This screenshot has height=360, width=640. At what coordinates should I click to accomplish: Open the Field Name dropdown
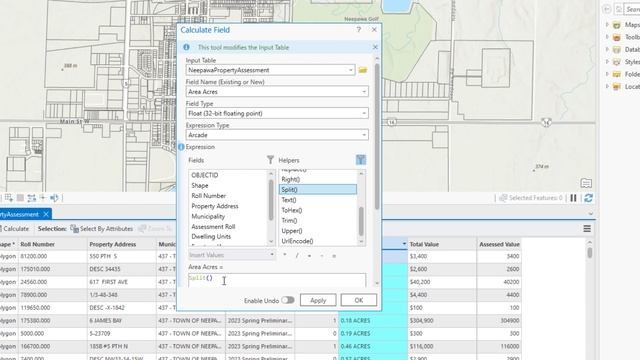coord(364,92)
